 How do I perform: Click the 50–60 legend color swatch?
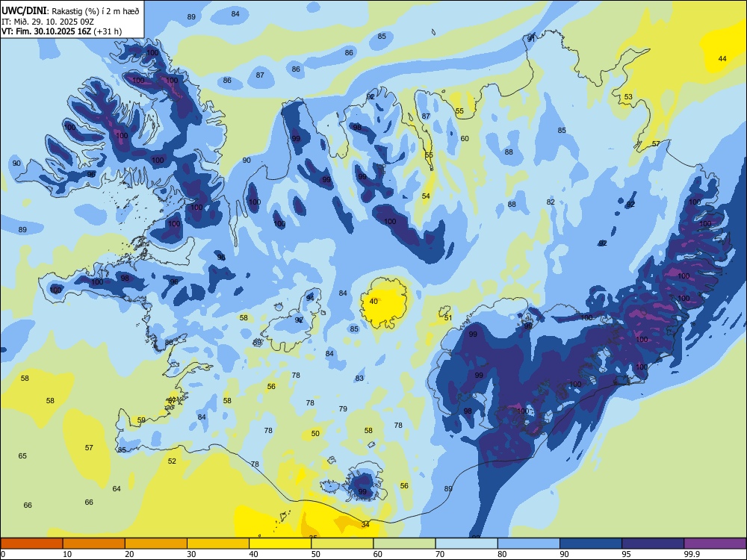click(x=342, y=544)
